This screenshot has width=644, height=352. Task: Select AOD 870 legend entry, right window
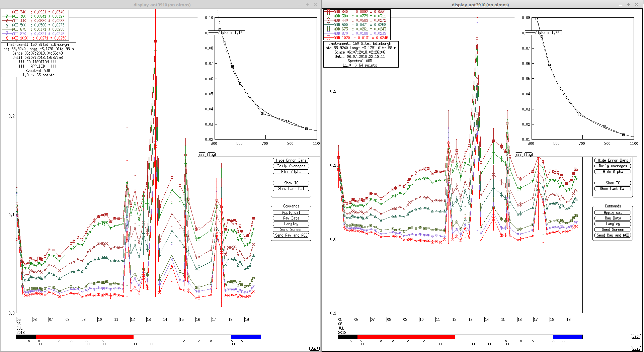coord(357,33)
